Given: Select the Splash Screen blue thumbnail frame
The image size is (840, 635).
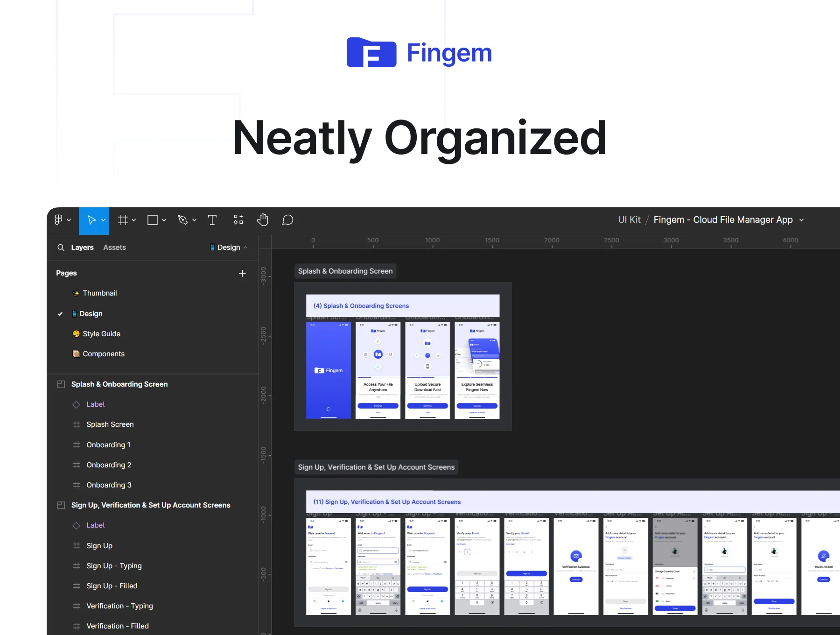Looking at the screenshot, I should click(x=328, y=370).
